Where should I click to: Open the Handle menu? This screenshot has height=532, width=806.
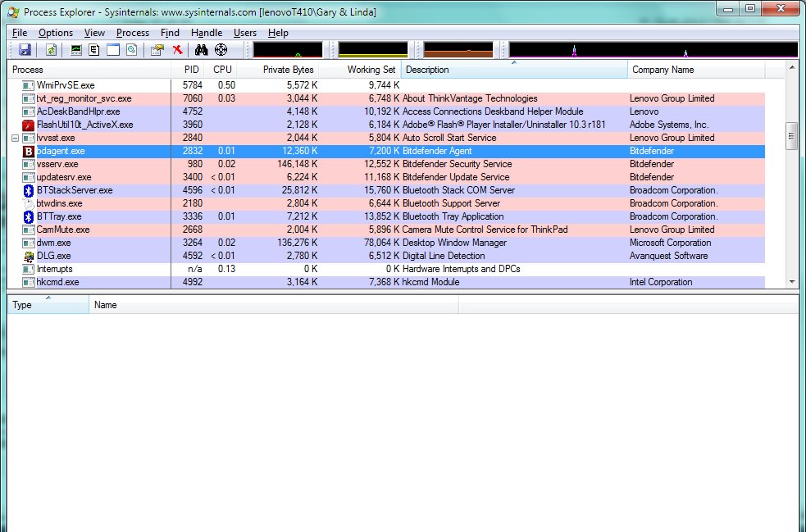coord(207,33)
